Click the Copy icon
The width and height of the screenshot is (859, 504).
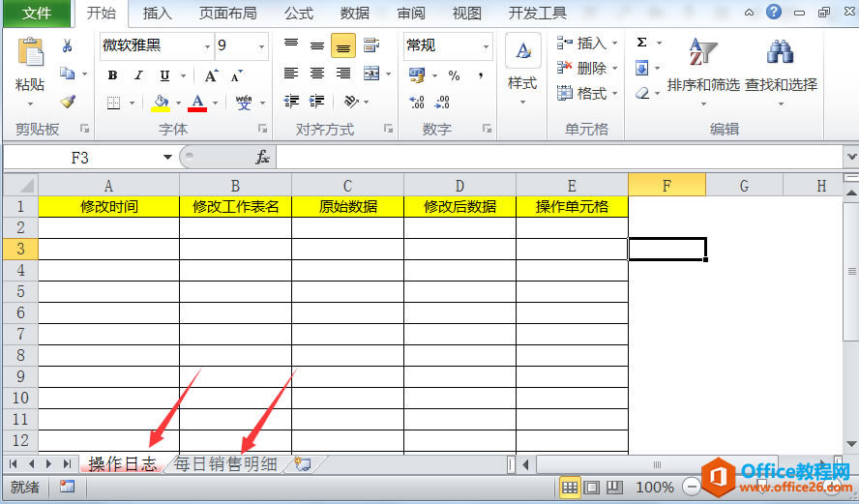coord(68,74)
